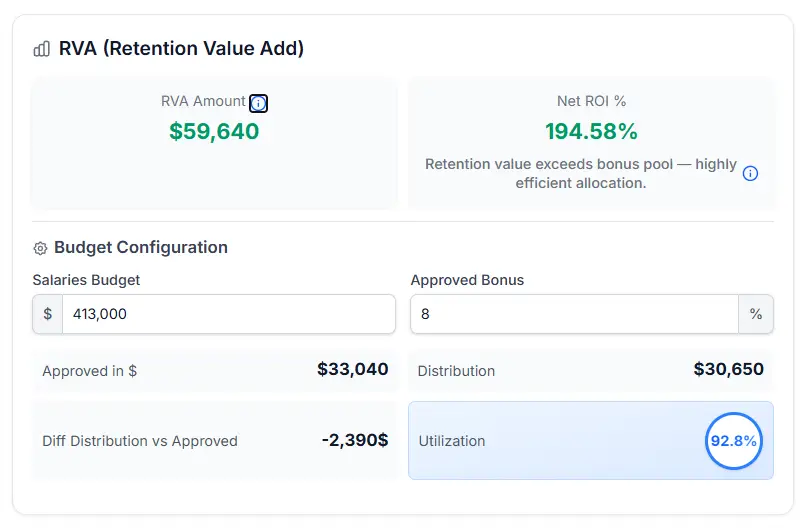The height and width of the screenshot is (528, 805).
Task: Click the percent suffix of Approved Bonus
Action: (755, 314)
